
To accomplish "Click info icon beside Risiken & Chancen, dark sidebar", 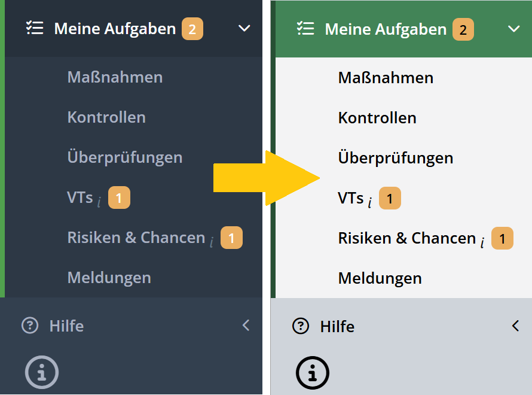I will pyautogui.click(x=212, y=242).
